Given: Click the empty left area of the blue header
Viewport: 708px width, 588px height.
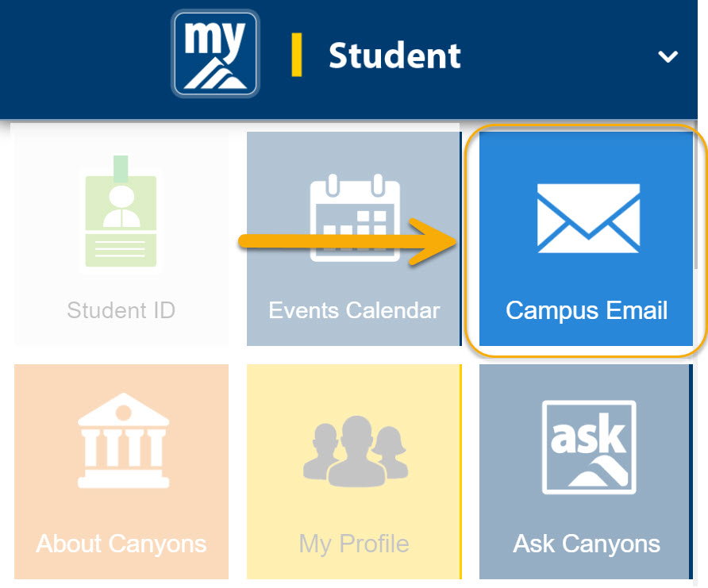Looking at the screenshot, I should click(79, 56).
